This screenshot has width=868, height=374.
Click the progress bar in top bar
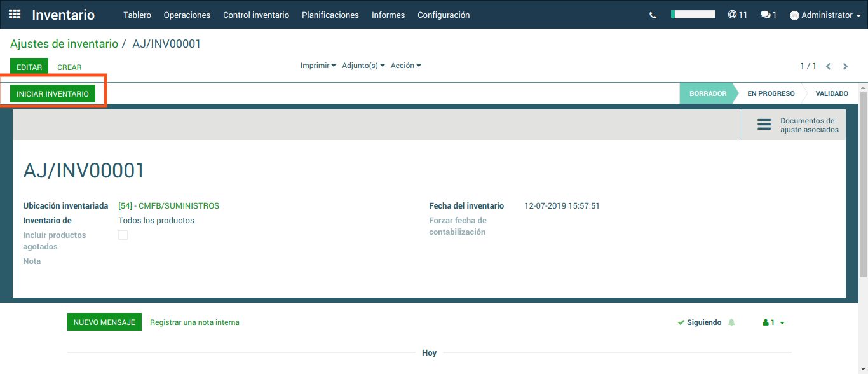(x=693, y=14)
